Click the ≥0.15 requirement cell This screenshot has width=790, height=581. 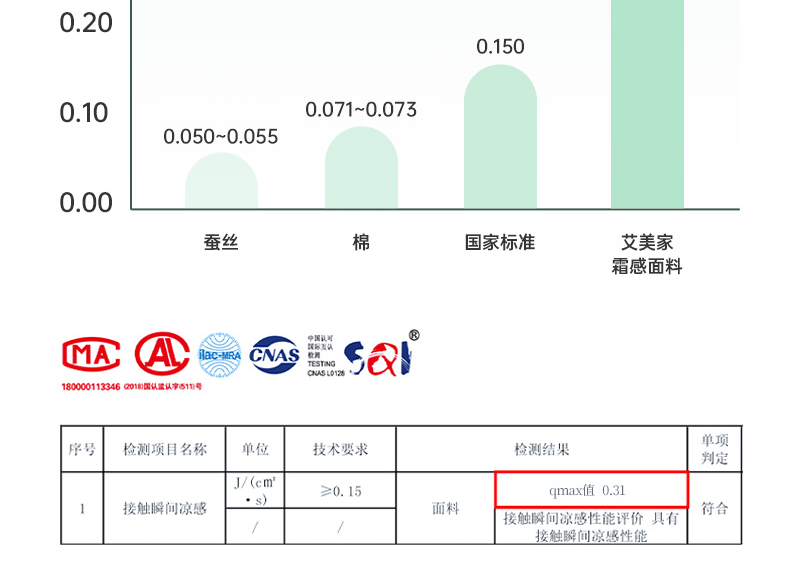[x=340, y=491]
